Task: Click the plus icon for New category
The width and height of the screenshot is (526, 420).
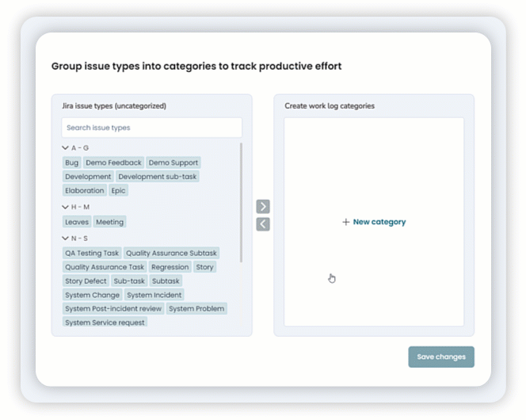Action: coord(345,222)
